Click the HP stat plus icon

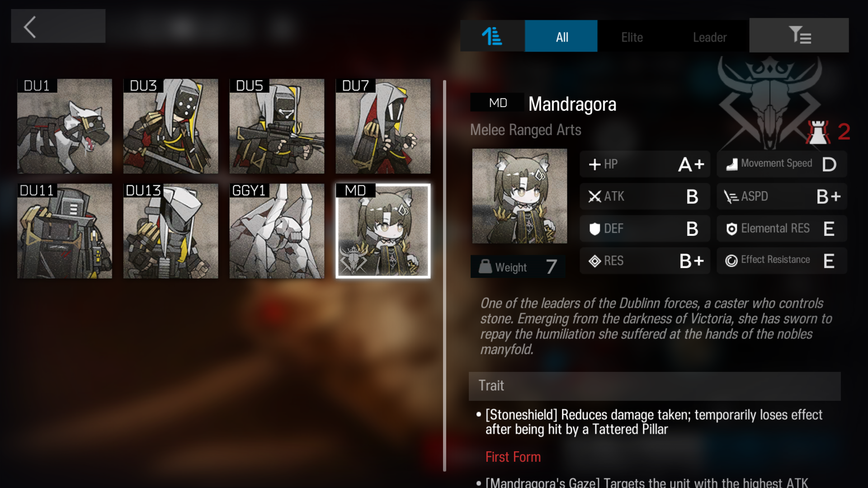click(x=594, y=164)
